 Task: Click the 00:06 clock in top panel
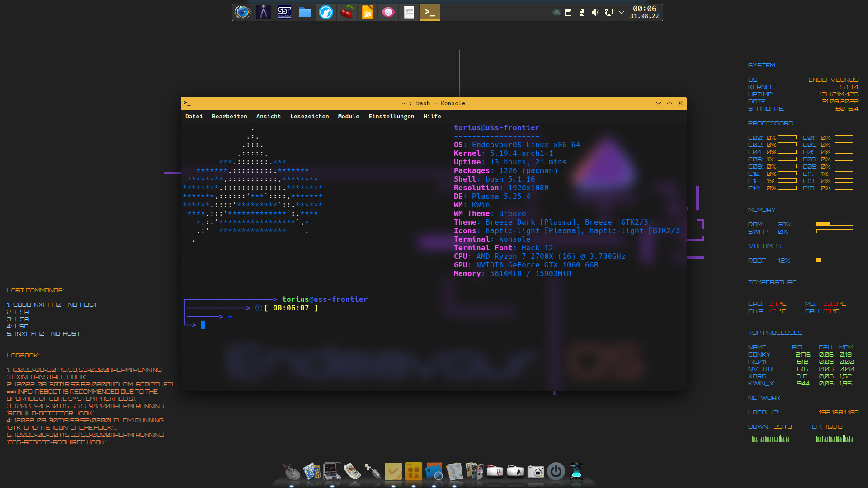(x=644, y=9)
